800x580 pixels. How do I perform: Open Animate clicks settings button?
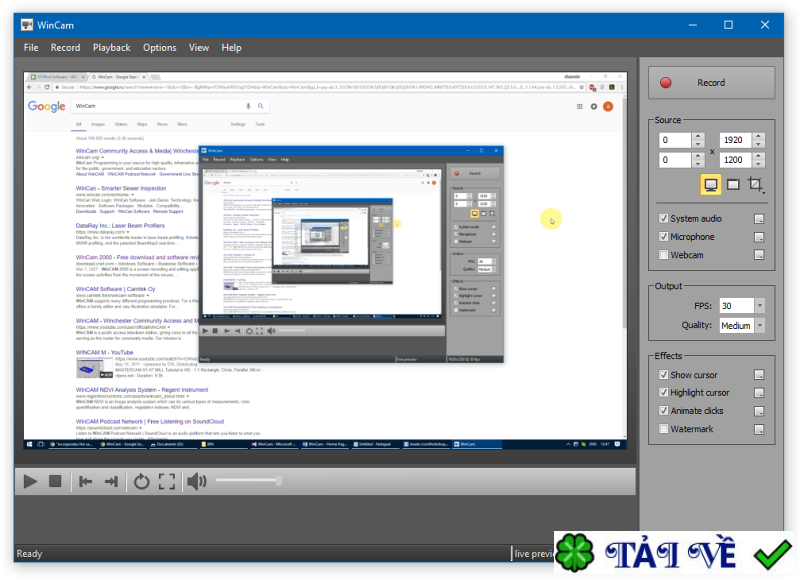coord(759,411)
